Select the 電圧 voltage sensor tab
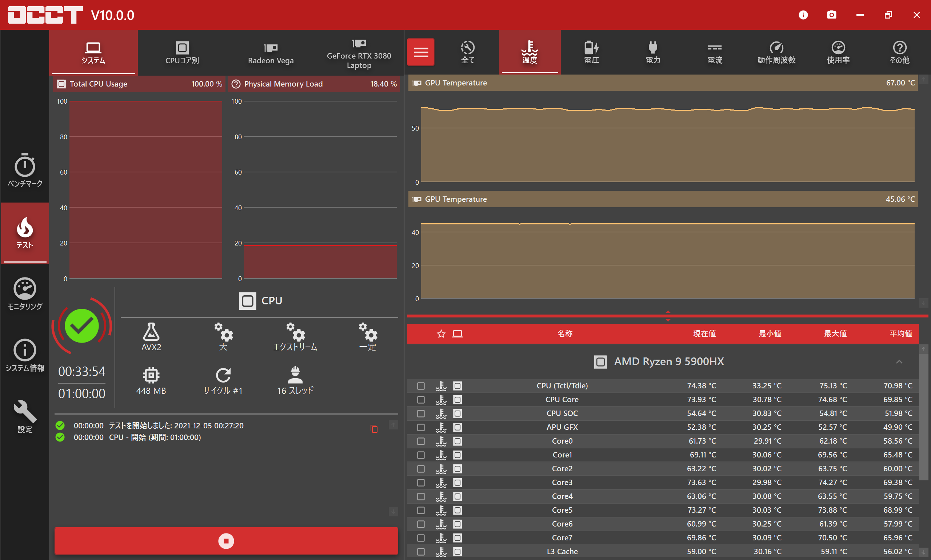The width and height of the screenshot is (931, 560). point(591,52)
